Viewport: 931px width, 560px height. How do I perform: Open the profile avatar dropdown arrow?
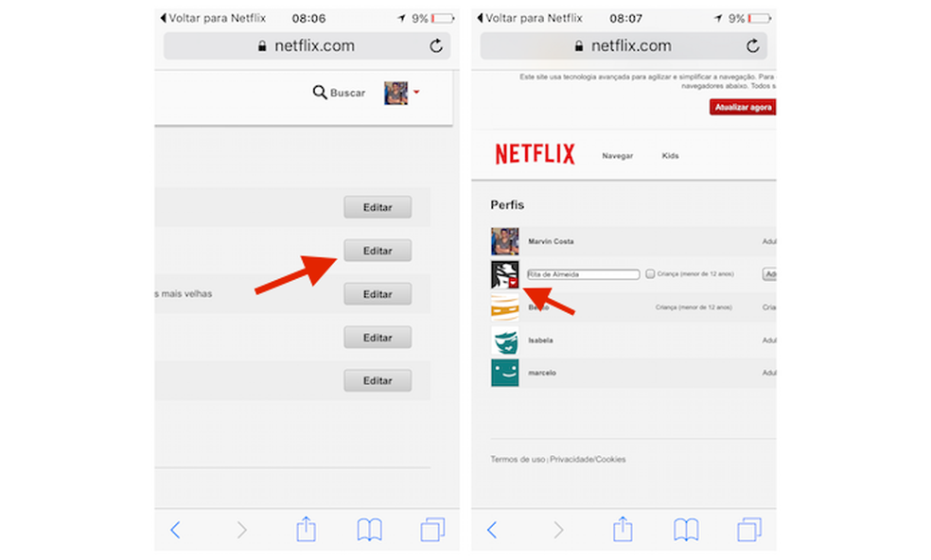click(416, 93)
